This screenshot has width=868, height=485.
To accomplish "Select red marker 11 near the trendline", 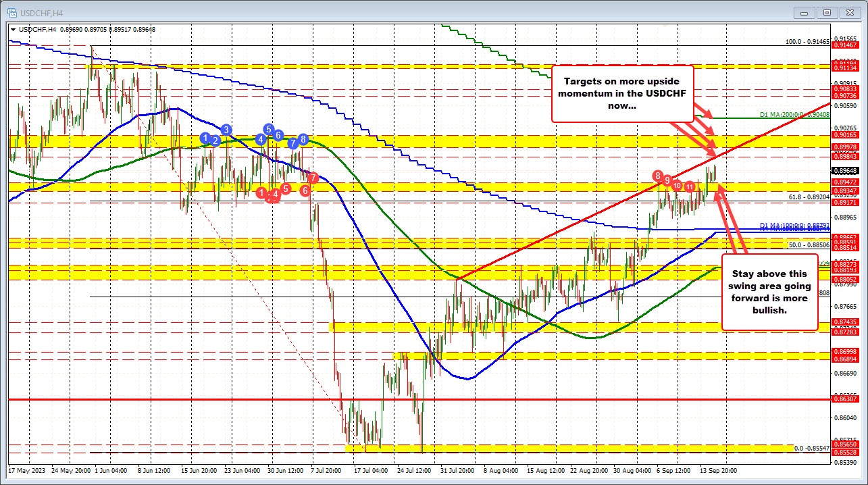I will tap(690, 186).
